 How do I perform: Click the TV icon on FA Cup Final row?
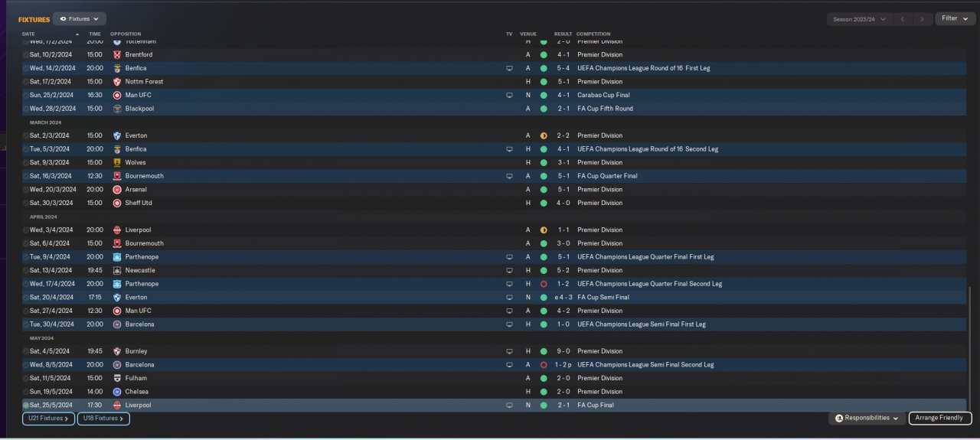(x=509, y=405)
